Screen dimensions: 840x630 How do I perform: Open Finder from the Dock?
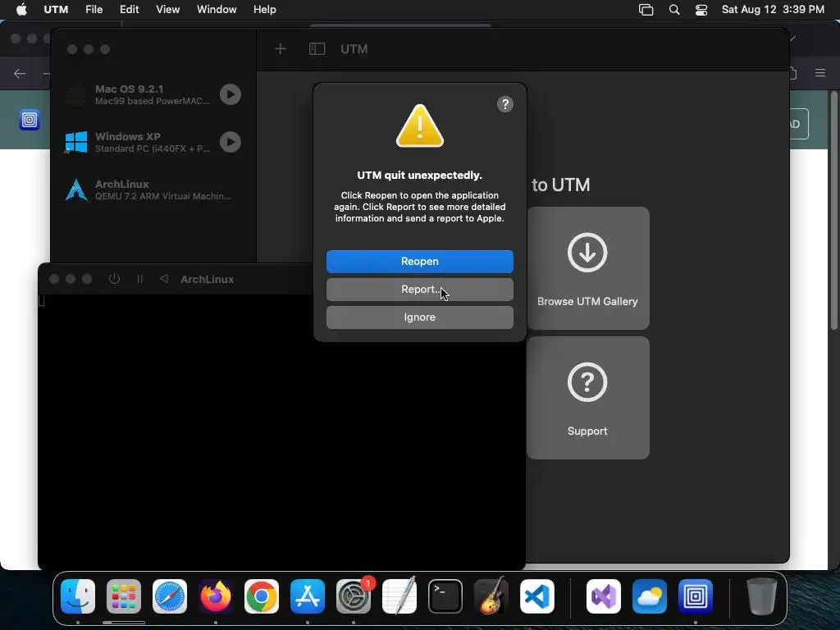tap(78, 596)
